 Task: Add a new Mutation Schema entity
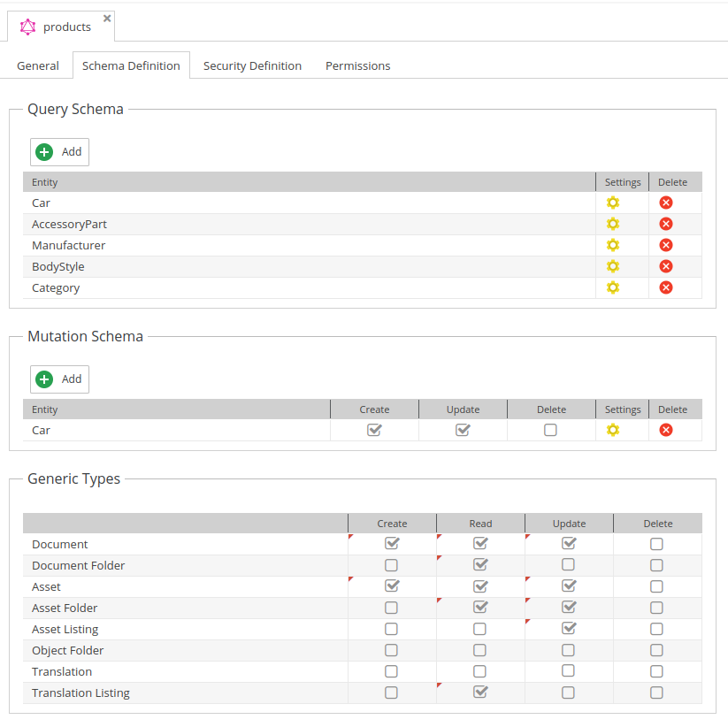click(x=59, y=379)
